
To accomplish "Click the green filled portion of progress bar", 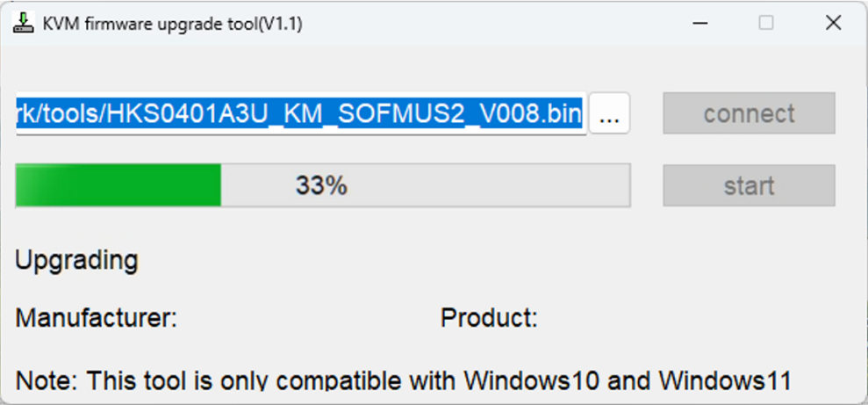I will tap(118, 185).
